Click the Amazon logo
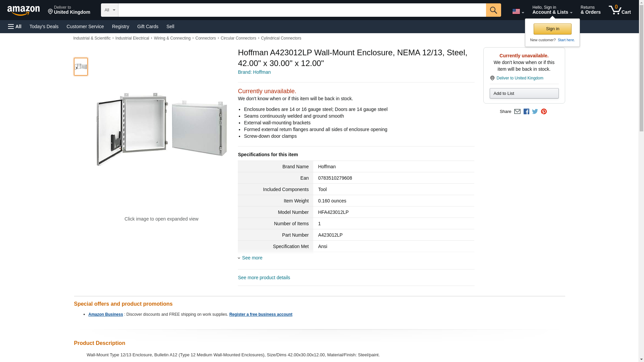This screenshot has width=644, height=362. click(x=23, y=10)
